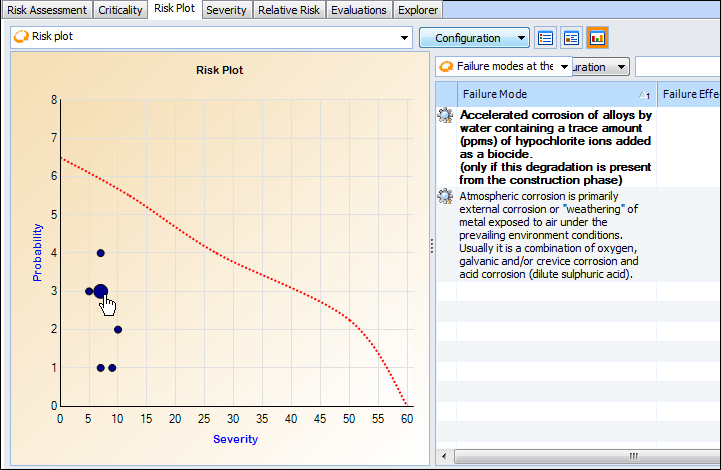
Task: Switch to the Risk Assessment tab
Action: (x=47, y=10)
